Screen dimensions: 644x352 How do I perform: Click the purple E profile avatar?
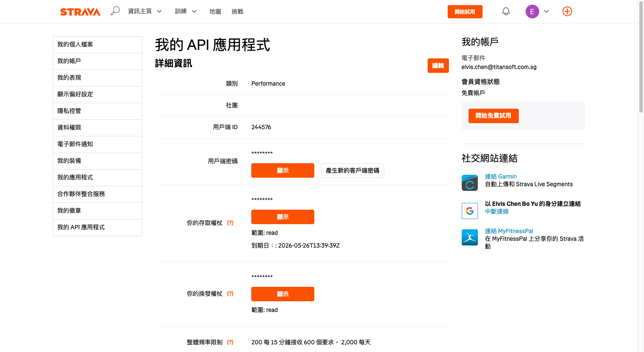(x=532, y=12)
